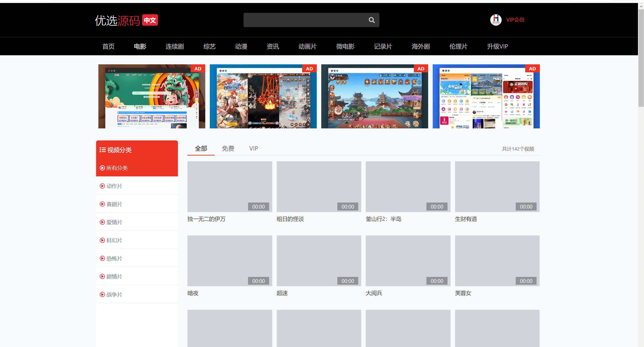Click the VIP member icon
644x347 pixels.
coord(495,19)
